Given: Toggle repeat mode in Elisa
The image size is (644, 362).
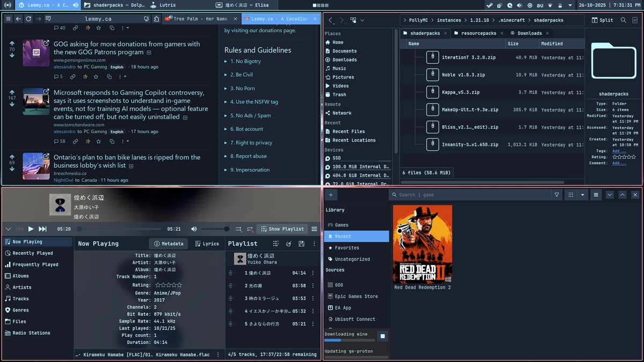Looking at the screenshot, I should click(250, 229).
